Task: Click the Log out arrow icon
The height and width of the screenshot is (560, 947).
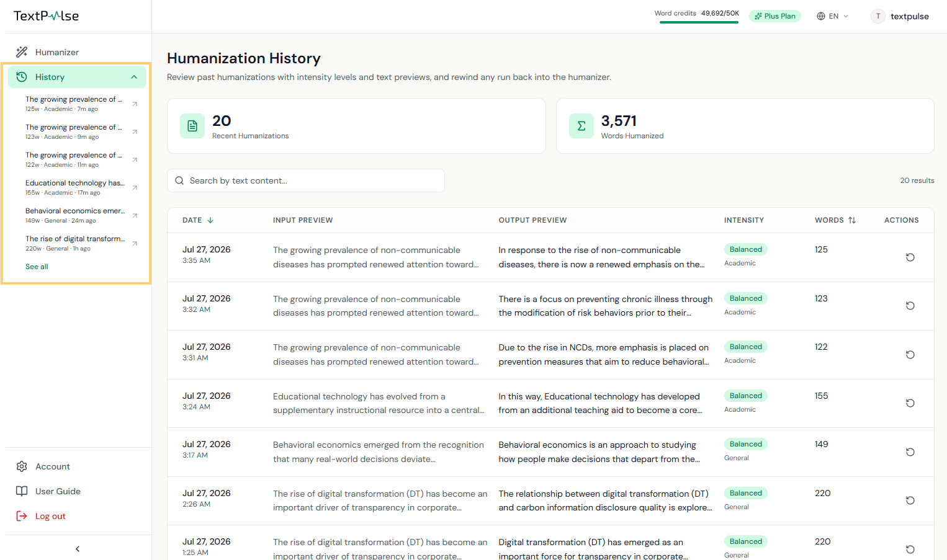Action: pyautogui.click(x=22, y=516)
